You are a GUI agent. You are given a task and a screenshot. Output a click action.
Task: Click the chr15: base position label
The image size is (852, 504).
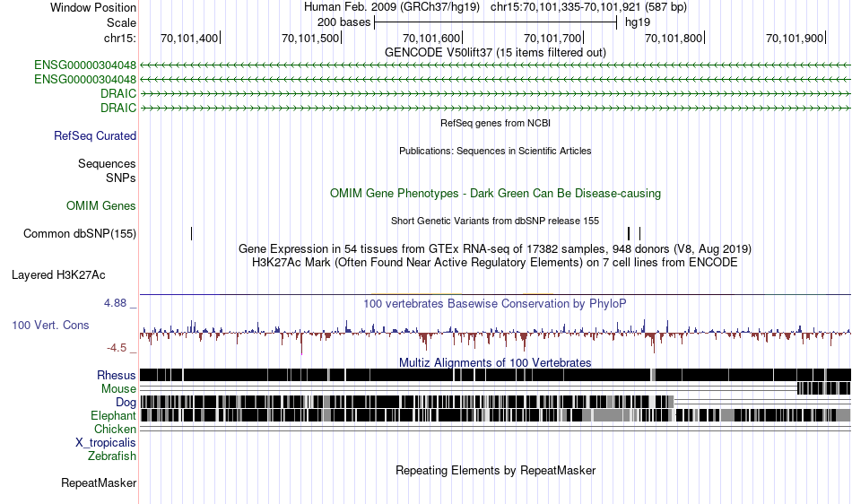tap(120, 38)
